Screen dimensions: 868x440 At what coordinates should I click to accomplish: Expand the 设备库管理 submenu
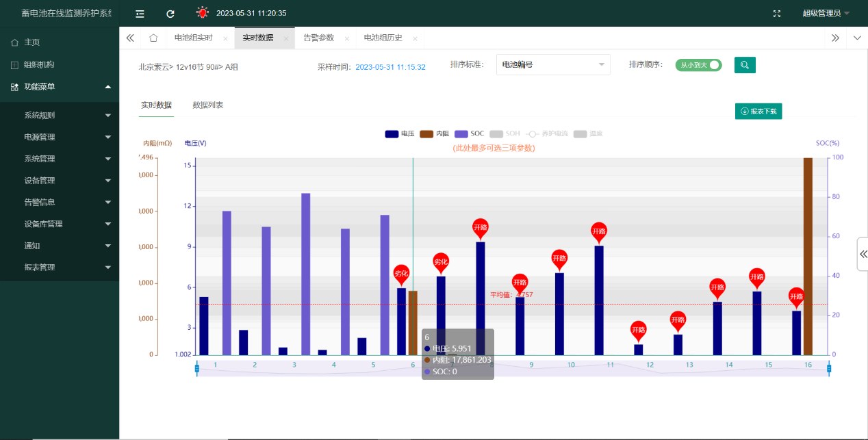[x=60, y=224]
